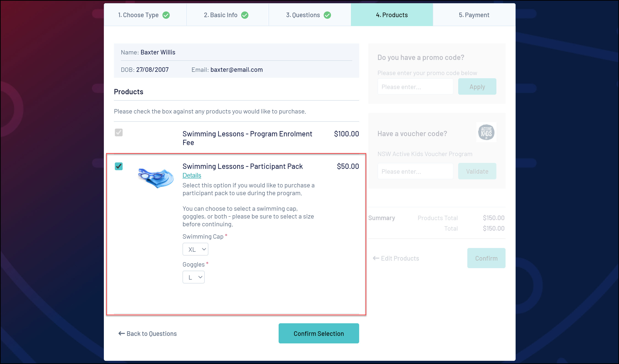619x364 pixels.
Task: Click the promo code Apply button
Action: pyautogui.click(x=477, y=87)
